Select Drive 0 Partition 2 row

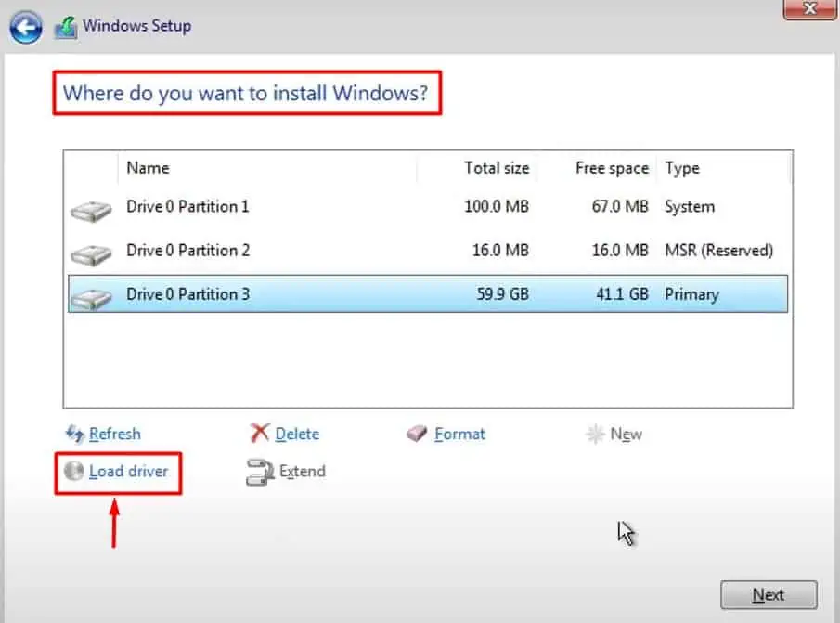point(428,251)
